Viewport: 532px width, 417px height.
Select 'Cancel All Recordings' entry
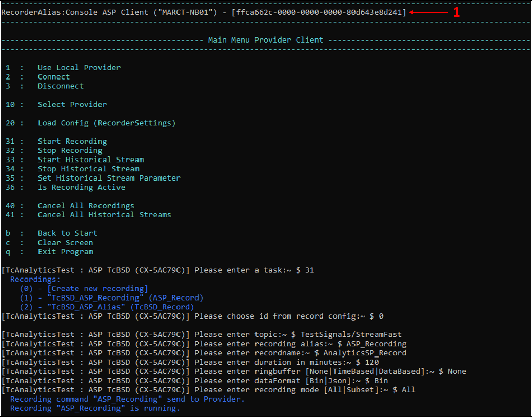[86, 206]
